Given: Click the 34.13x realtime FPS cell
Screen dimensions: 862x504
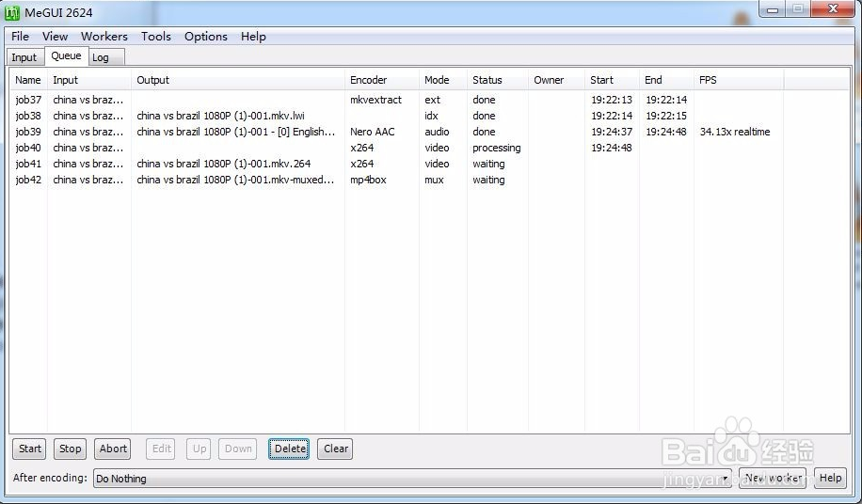Looking at the screenshot, I should click(735, 132).
